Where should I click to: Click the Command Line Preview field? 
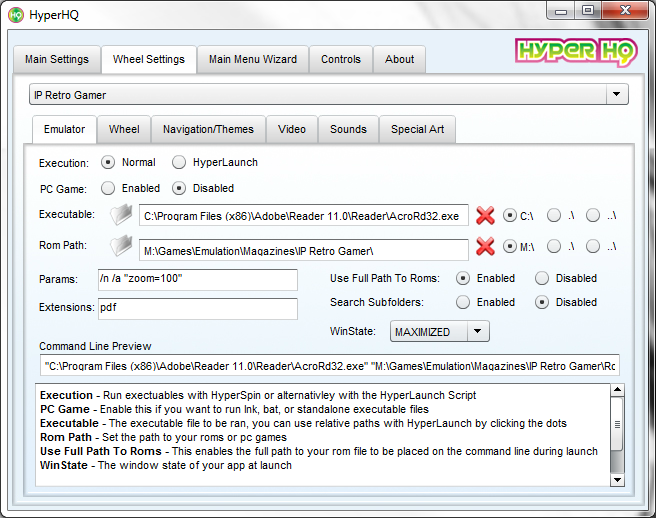point(330,365)
